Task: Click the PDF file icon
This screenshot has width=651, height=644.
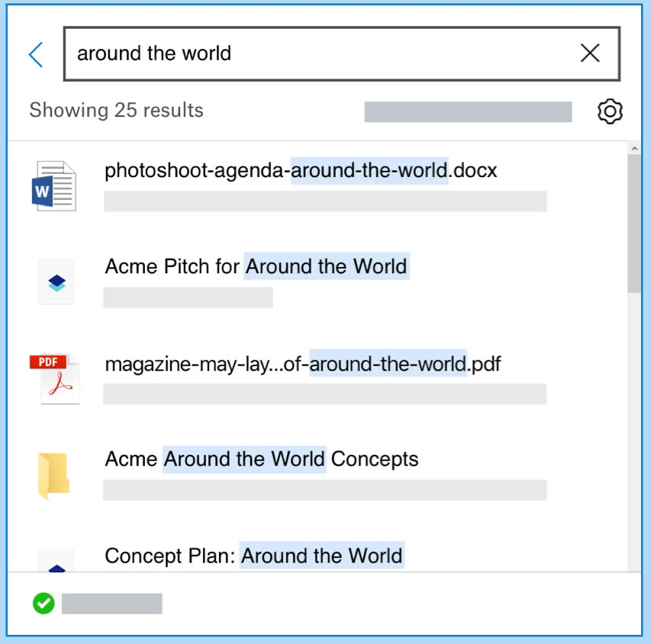Action: pyautogui.click(x=55, y=378)
